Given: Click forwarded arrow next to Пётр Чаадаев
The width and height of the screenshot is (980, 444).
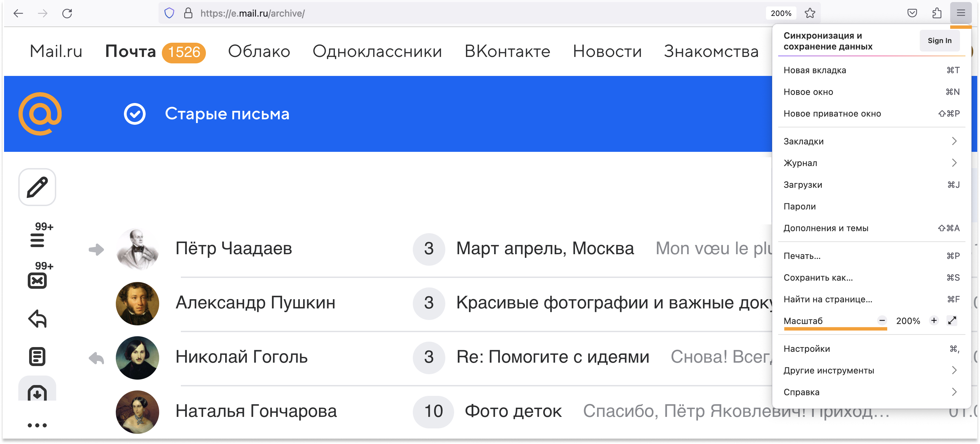Looking at the screenshot, I should click(96, 250).
